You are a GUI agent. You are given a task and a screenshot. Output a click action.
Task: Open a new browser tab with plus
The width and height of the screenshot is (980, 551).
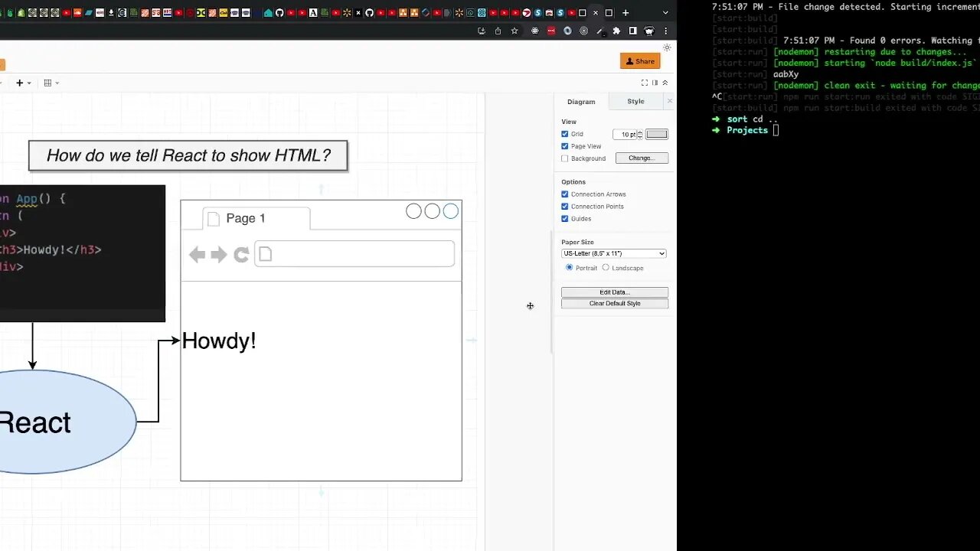(x=626, y=12)
